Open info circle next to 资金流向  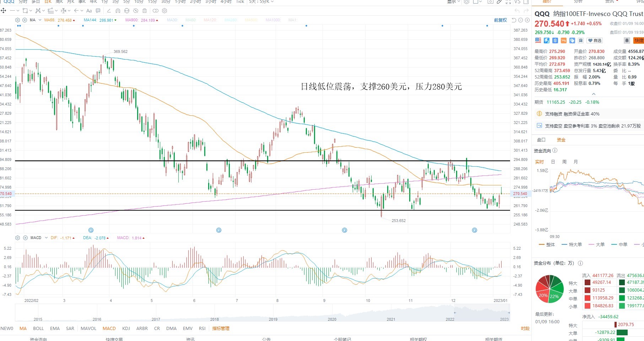(555, 151)
